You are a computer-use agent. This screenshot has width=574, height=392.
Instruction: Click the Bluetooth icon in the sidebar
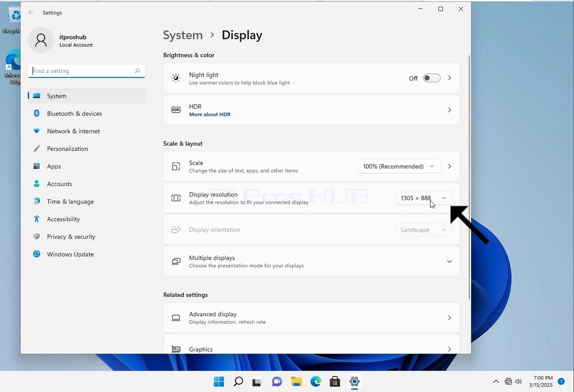click(x=36, y=114)
